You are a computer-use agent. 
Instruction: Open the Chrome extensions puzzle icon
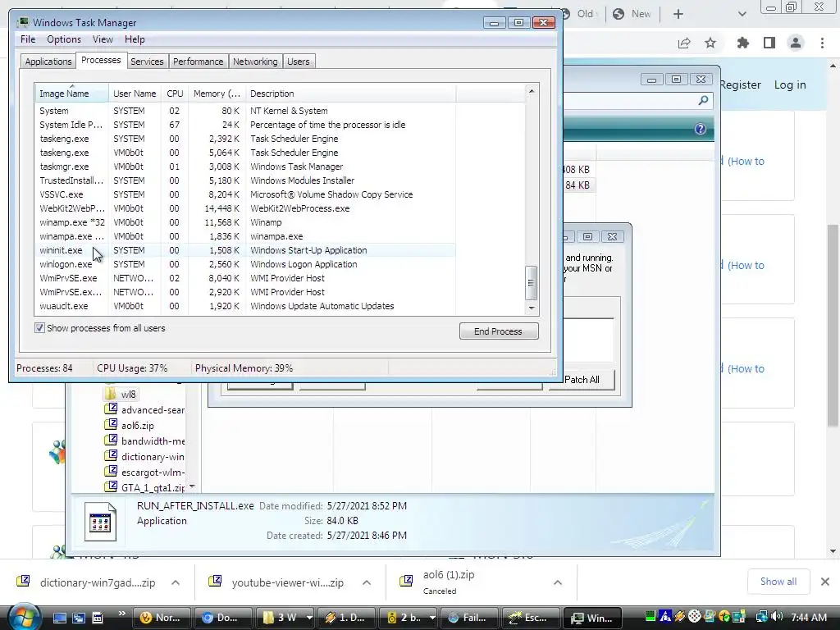click(x=742, y=43)
